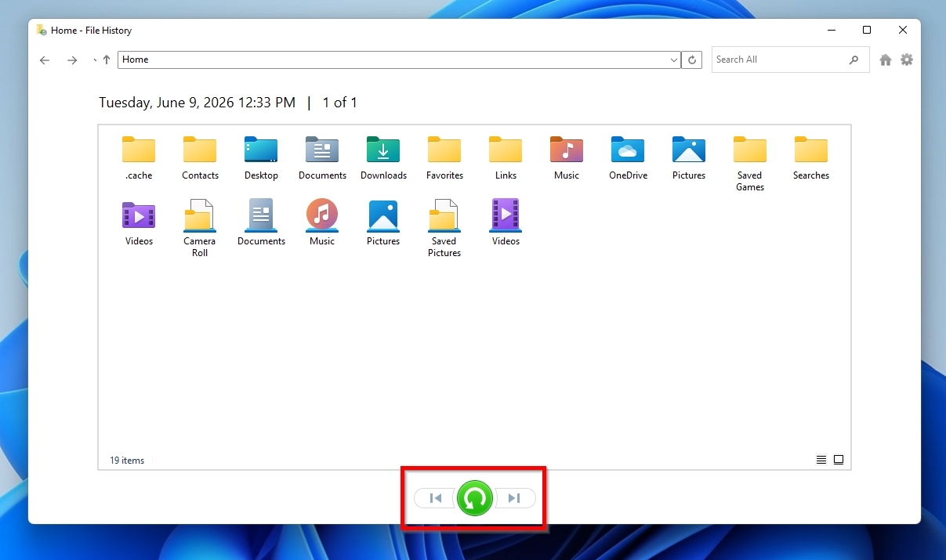This screenshot has width=946, height=560.
Task: Select the Documents library beside Camera Roll
Action: tap(261, 223)
